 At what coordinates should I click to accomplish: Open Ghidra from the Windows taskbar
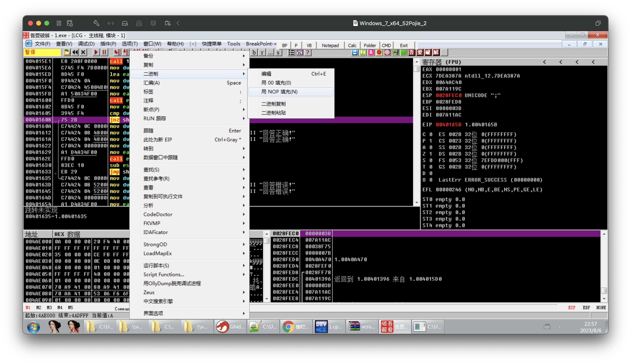(231, 326)
